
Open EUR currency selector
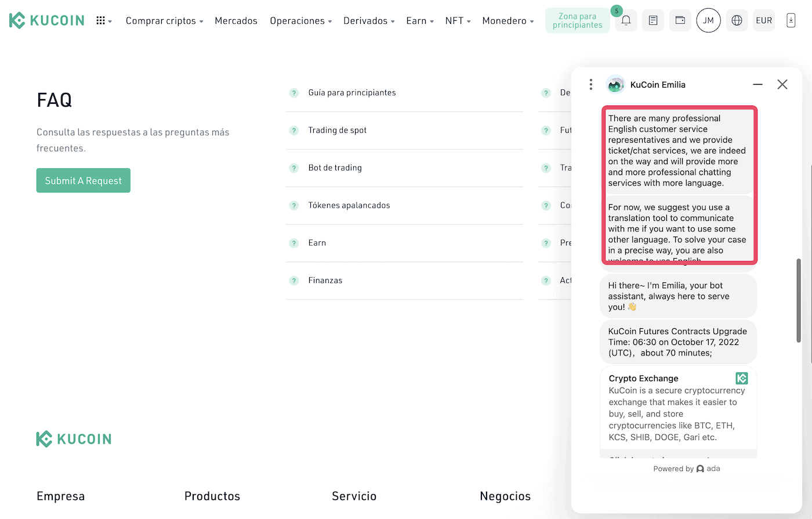point(764,20)
